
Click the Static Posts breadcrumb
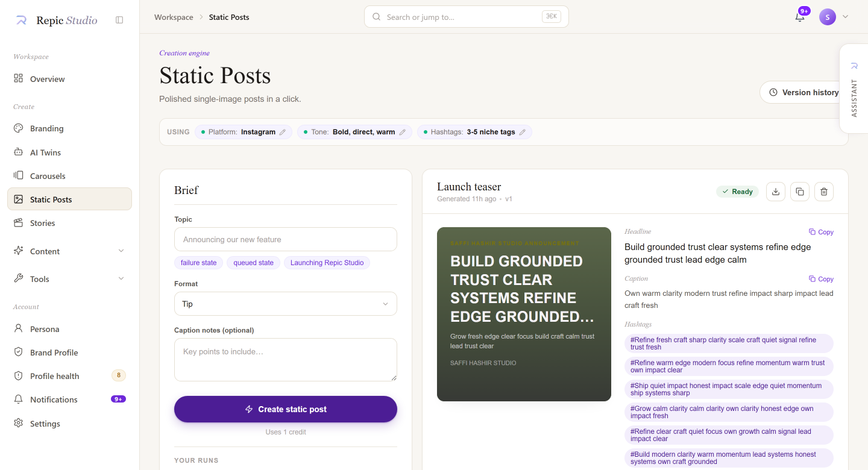[x=229, y=17]
